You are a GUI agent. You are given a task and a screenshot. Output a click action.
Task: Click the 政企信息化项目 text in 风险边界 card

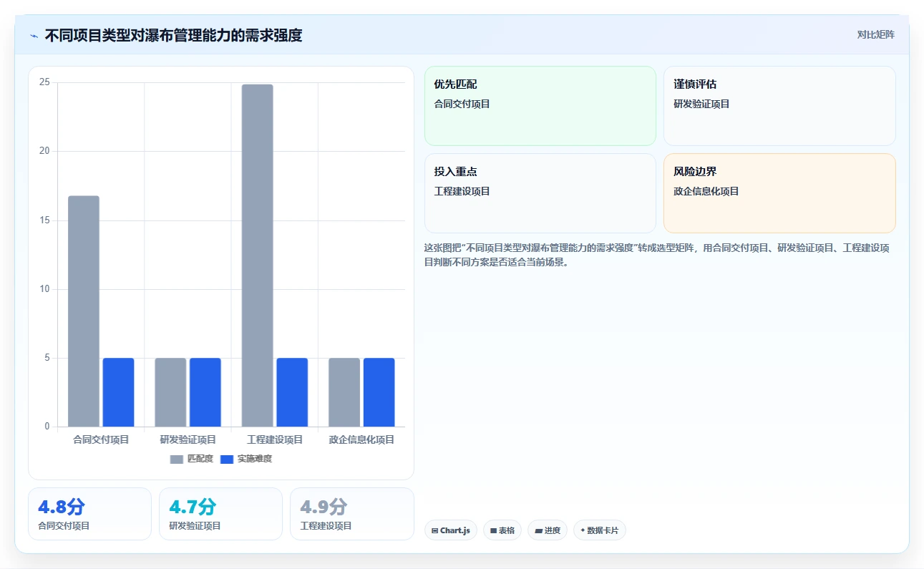[706, 191]
